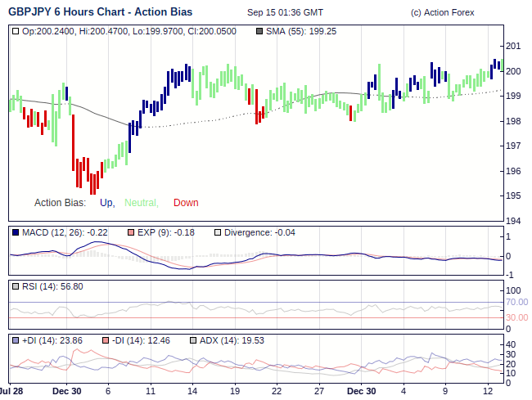
Task: Click the RSI 70.00 overbought level label
Action: [516, 303]
